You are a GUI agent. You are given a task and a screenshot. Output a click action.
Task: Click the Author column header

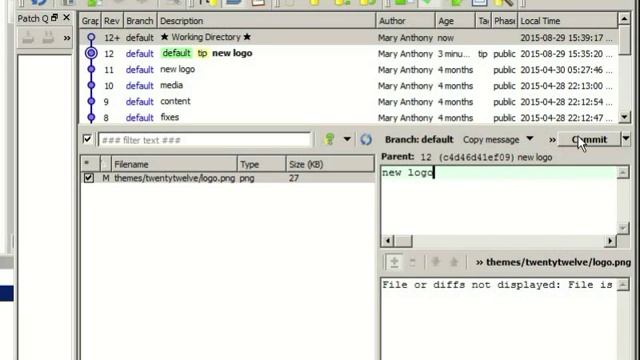405,21
